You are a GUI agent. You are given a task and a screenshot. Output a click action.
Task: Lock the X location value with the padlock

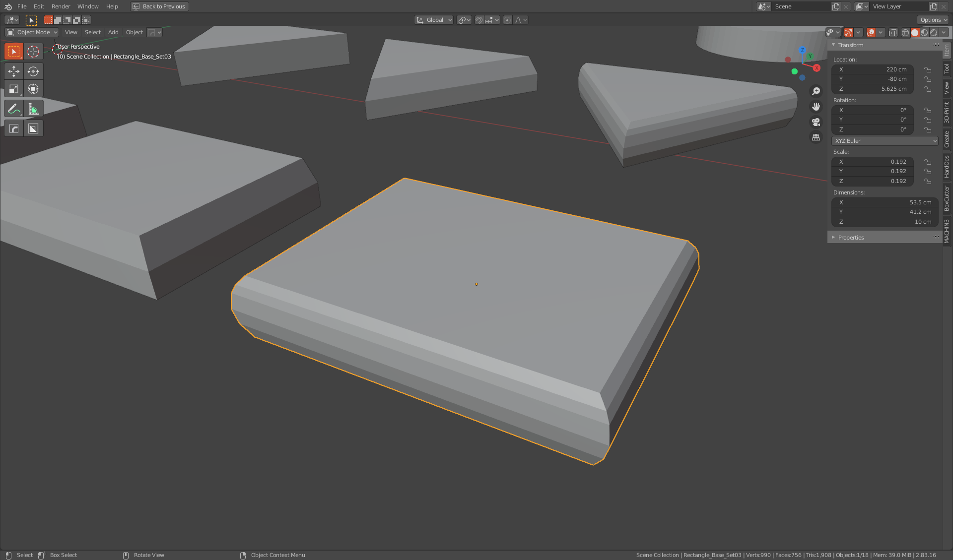(928, 69)
